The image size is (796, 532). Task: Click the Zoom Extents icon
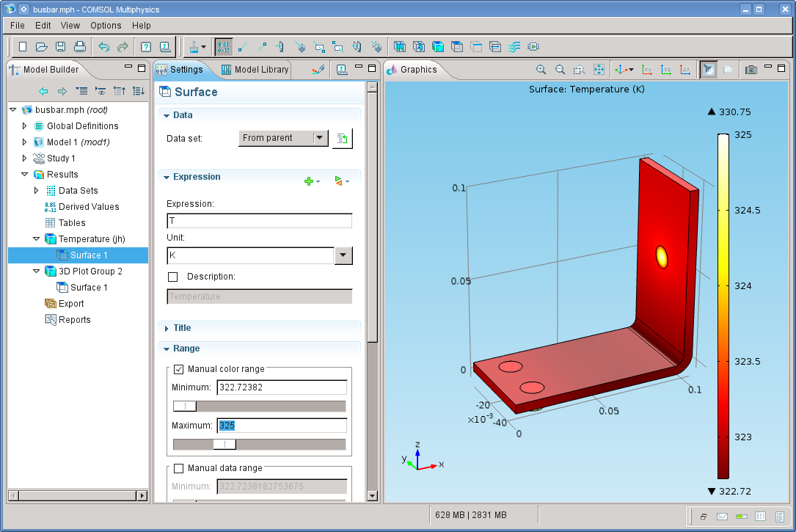(599, 70)
